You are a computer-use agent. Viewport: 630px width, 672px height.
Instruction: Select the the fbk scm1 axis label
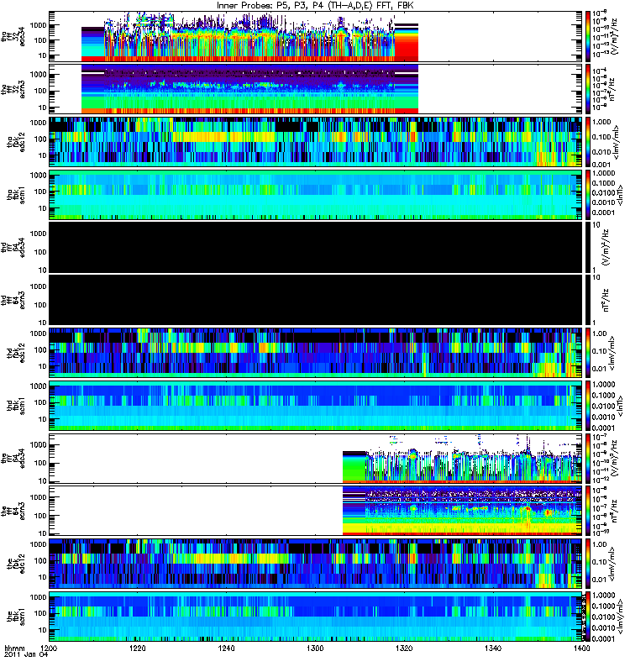(16, 617)
